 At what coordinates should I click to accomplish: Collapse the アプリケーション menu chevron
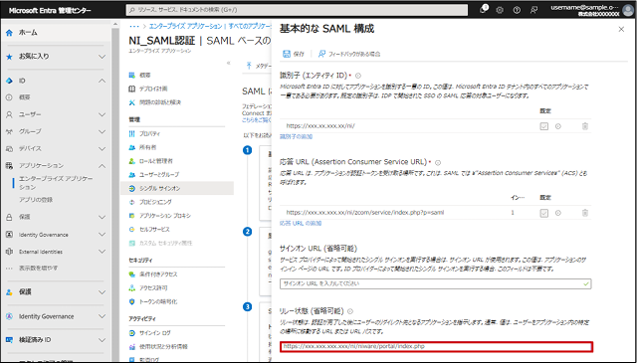[102, 166]
